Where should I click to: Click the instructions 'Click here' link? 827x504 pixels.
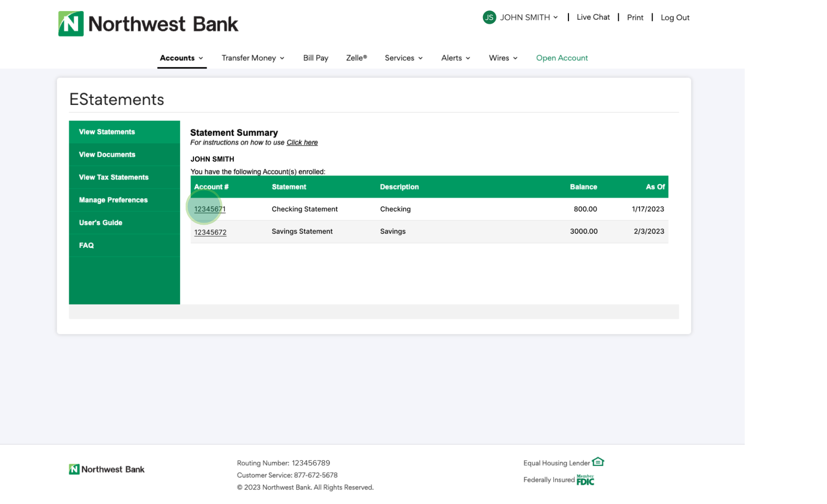(x=302, y=143)
